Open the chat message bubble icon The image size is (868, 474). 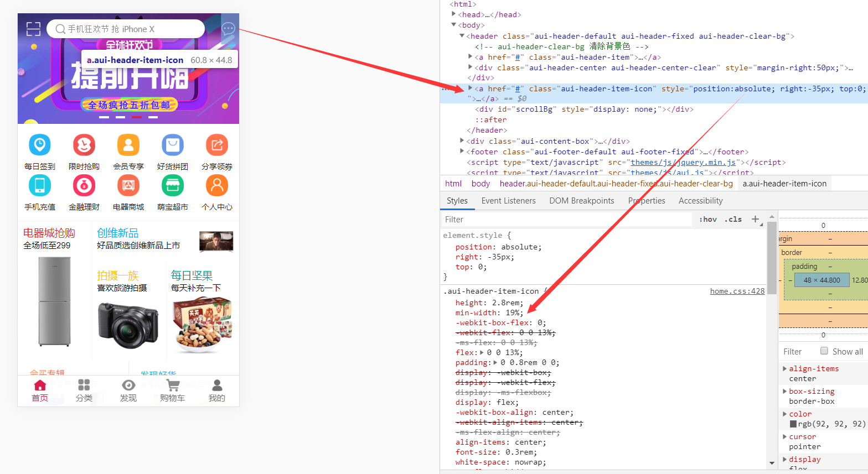228,29
